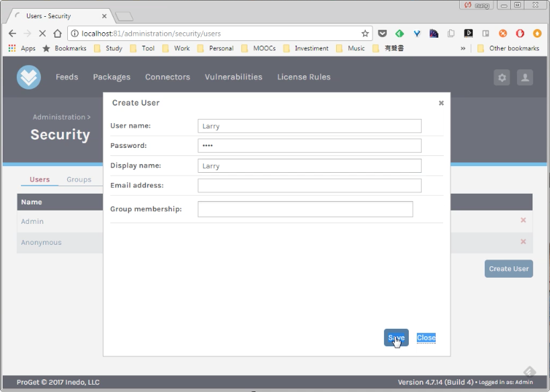Click the Name column header
Image resolution: width=550 pixels, height=392 pixels.
(x=31, y=202)
